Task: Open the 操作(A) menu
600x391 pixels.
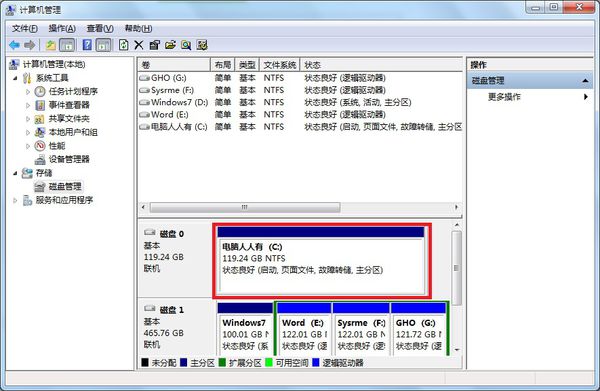Action: pos(62,28)
